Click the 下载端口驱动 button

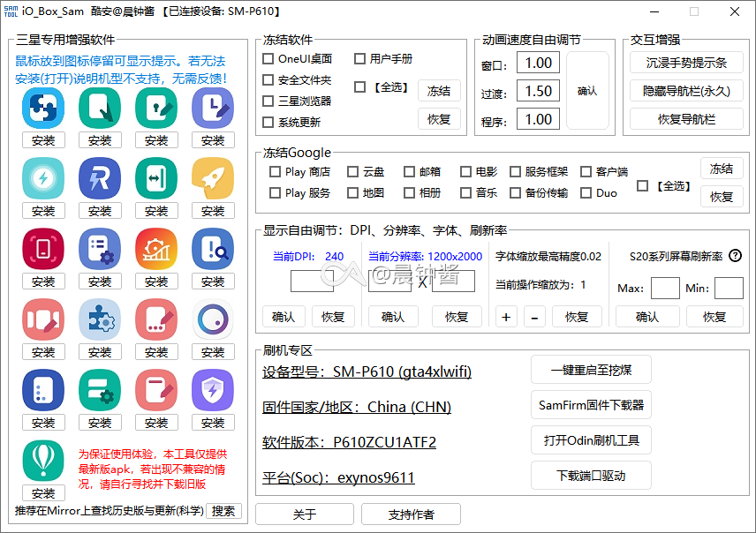[591, 476]
